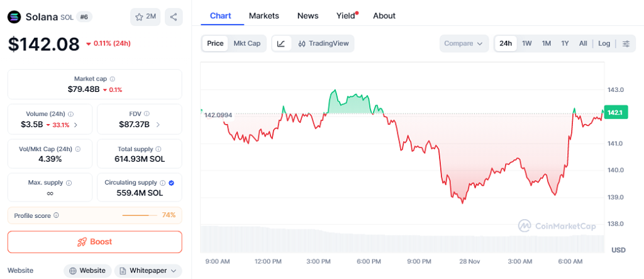Image resolution: width=644 pixels, height=279 pixels.
Task: Go to the News tab
Action: (308, 16)
